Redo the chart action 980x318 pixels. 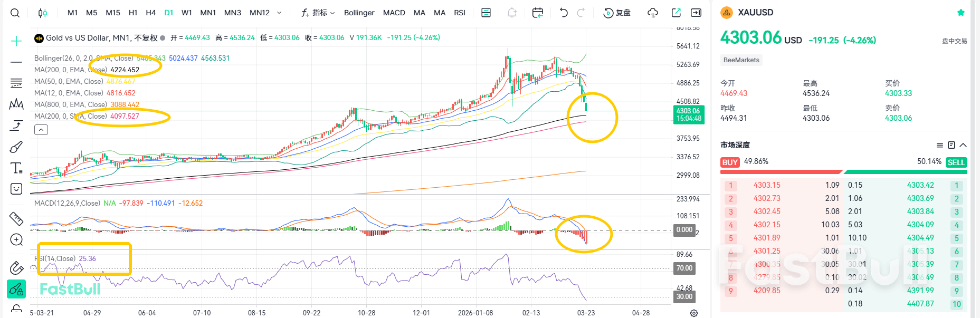coord(581,13)
